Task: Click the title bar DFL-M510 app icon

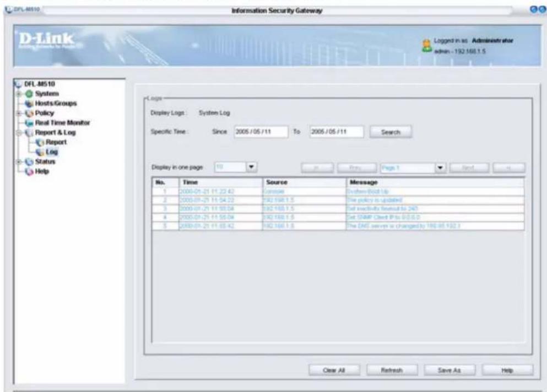Action: (x=9, y=9)
